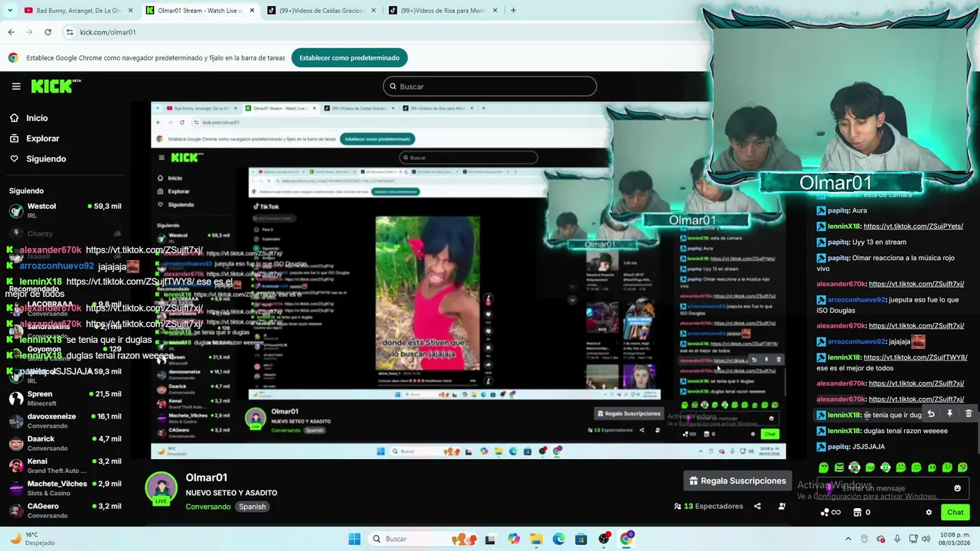Click papitq username on Aura message
This screenshot has height=551, width=980.
[838, 210]
